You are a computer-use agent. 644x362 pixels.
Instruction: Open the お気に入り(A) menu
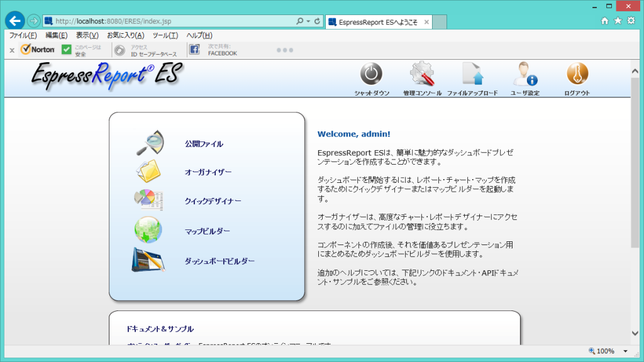pyautogui.click(x=125, y=35)
